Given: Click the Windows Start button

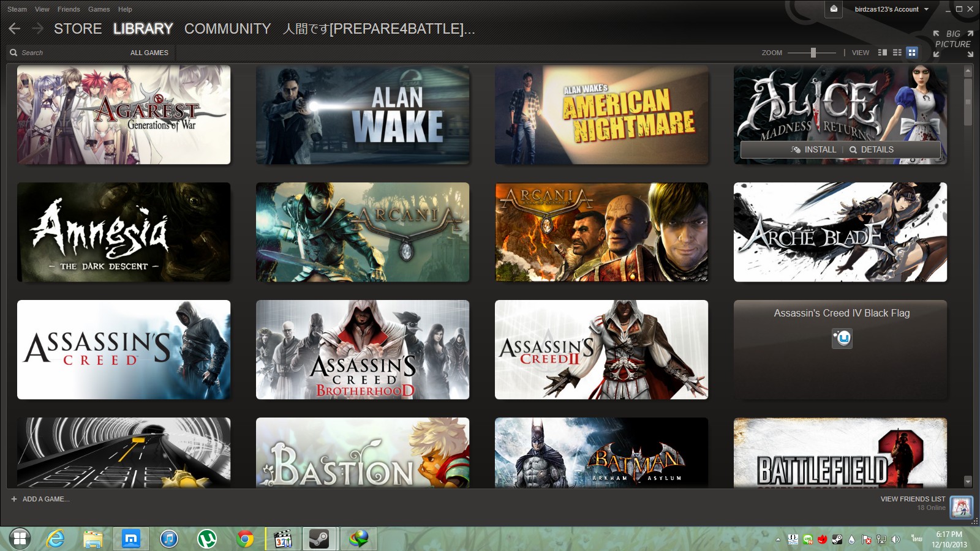Looking at the screenshot, I should pyautogui.click(x=20, y=539).
